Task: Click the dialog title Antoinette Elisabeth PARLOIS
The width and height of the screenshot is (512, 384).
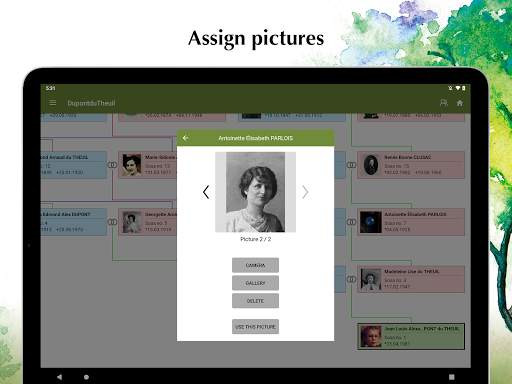Action: pyautogui.click(x=256, y=138)
